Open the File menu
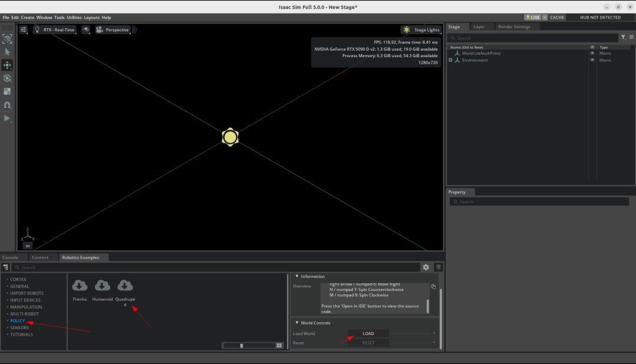 (x=6, y=18)
